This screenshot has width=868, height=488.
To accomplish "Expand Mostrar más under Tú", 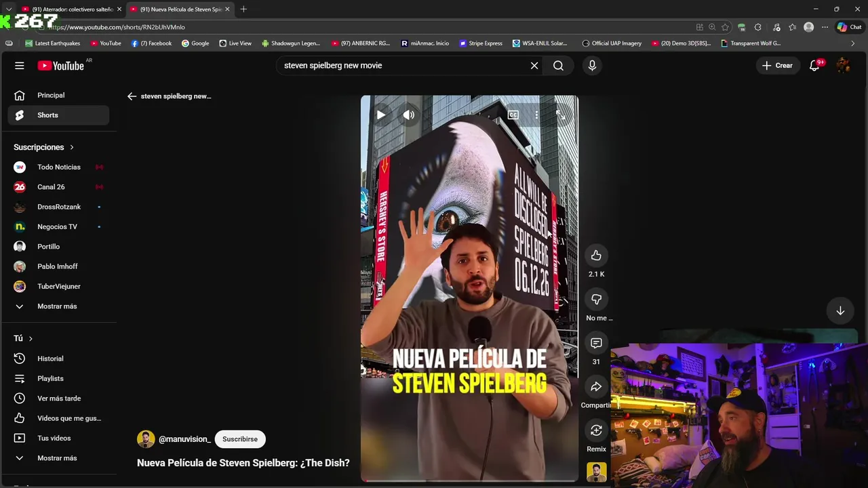I will pyautogui.click(x=58, y=458).
